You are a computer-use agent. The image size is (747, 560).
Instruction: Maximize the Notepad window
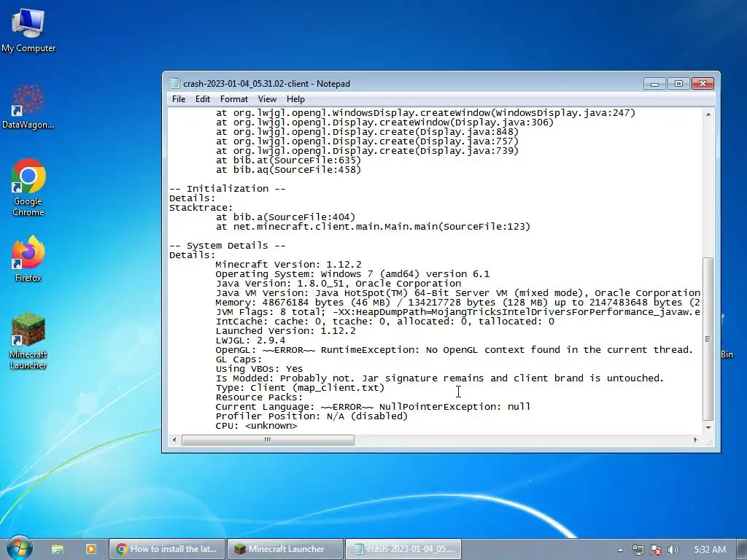click(x=678, y=84)
